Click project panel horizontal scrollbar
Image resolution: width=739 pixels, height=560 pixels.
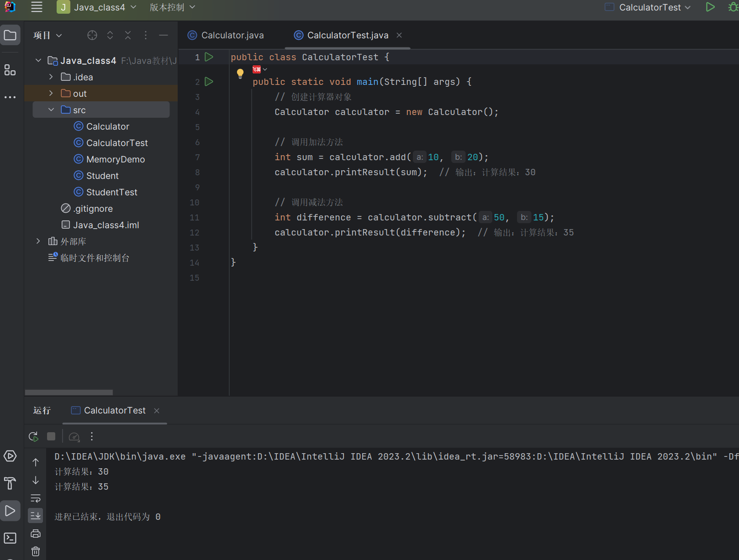coord(69,393)
